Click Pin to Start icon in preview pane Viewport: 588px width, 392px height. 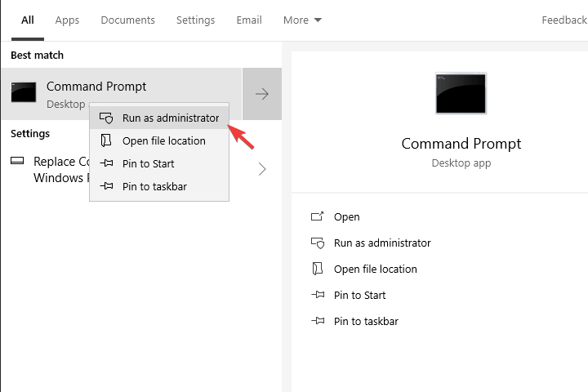318,295
